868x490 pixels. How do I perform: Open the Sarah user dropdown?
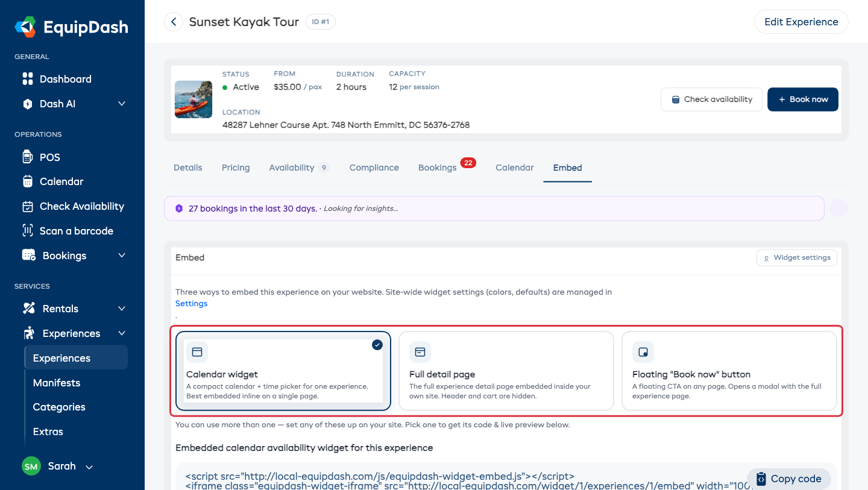[57, 466]
